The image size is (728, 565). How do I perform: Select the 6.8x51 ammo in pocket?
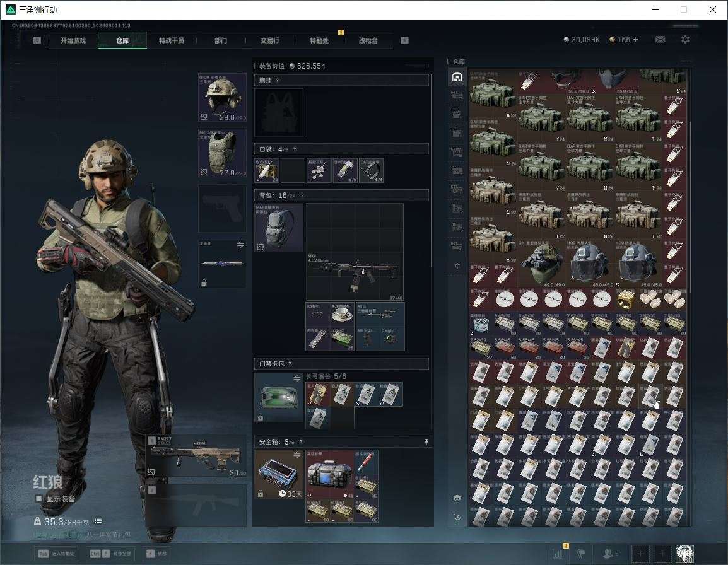tap(267, 170)
